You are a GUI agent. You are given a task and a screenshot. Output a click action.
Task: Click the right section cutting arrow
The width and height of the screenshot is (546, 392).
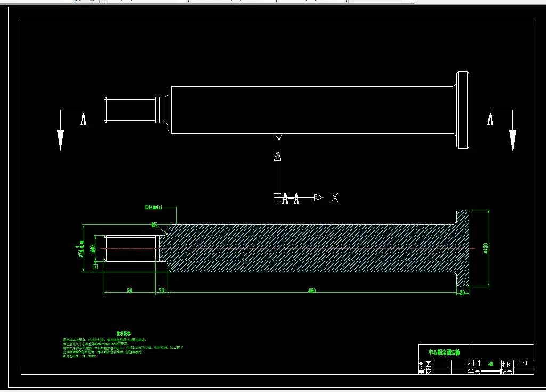[512, 140]
